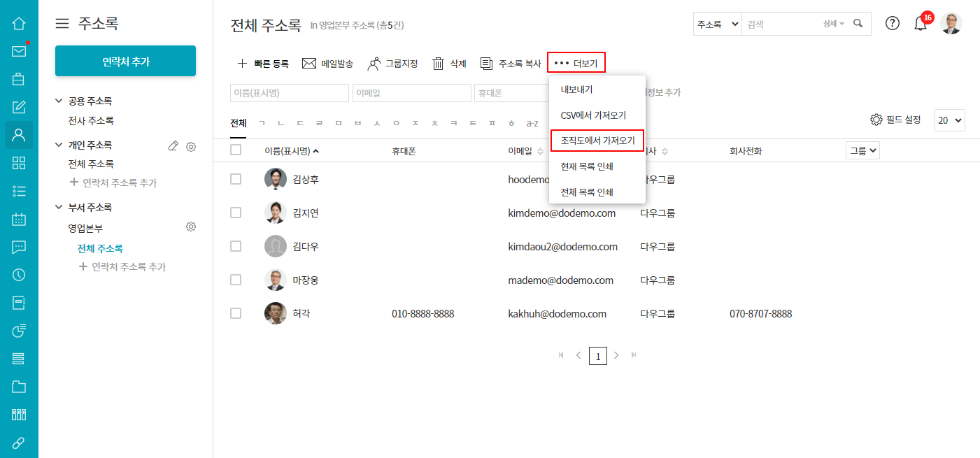
Task: Toggle the select-all header checkbox
Action: (x=236, y=150)
